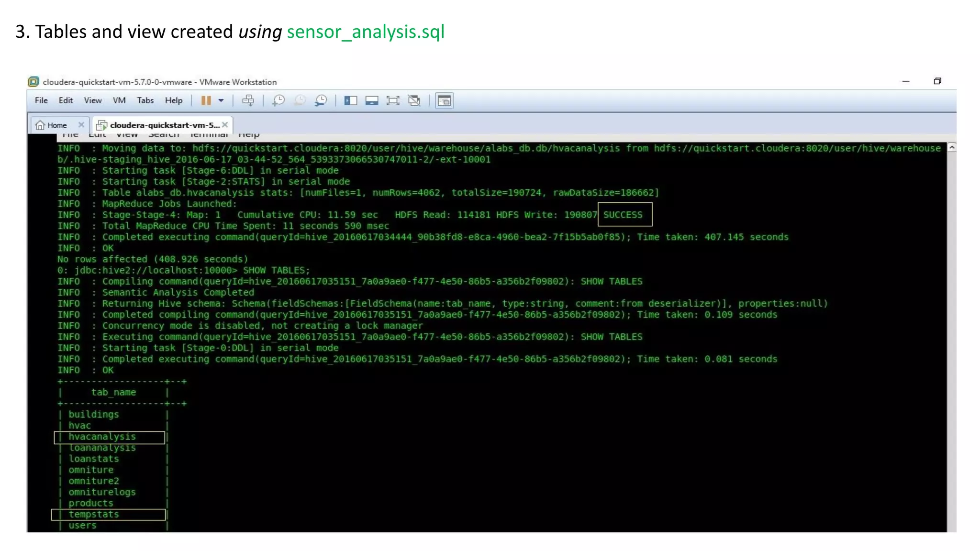Open the Edit menu
980x551 pixels.
(x=66, y=100)
